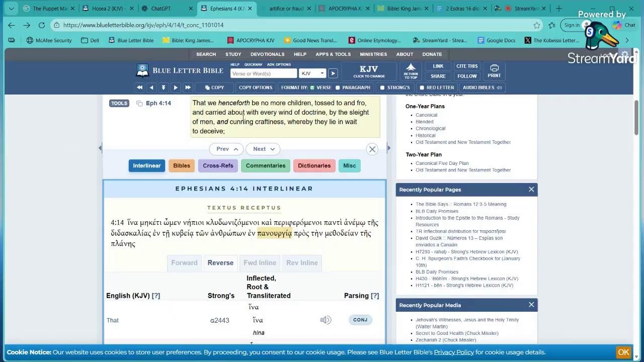The height and width of the screenshot is (362, 644).
Task: Click the jump-down double arrow icon
Action: [164, 87]
